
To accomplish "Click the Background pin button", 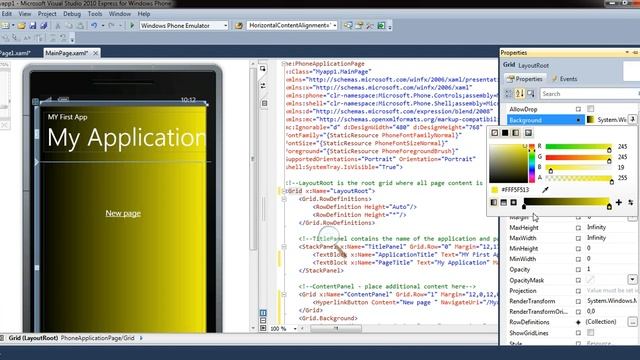I will click(x=632, y=119).
